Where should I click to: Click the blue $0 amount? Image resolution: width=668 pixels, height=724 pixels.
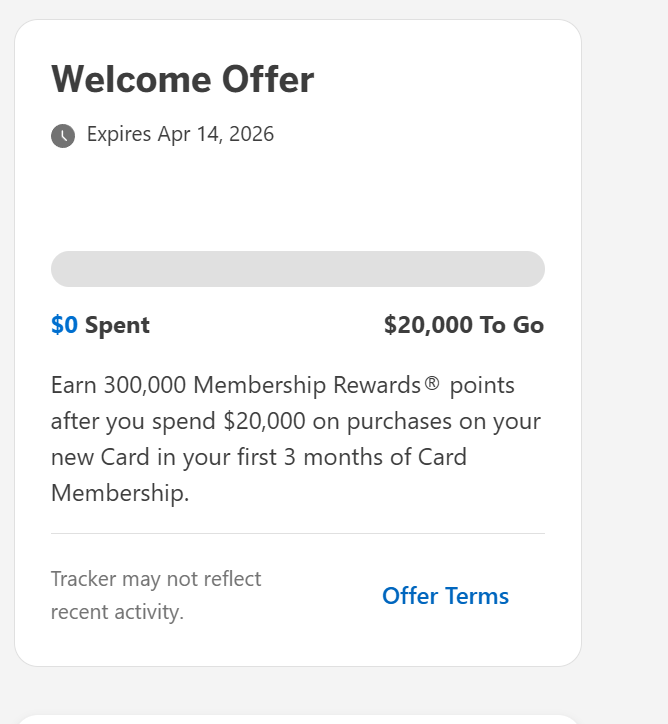point(64,325)
